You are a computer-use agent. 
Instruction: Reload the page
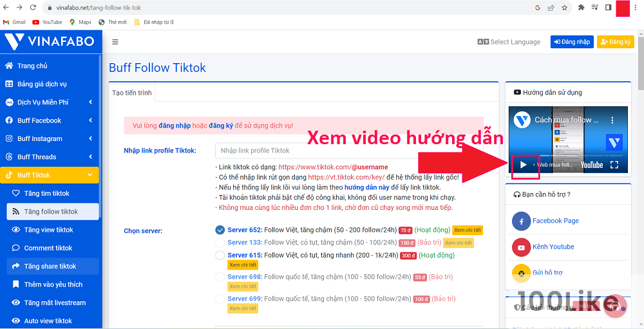point(33,7)
